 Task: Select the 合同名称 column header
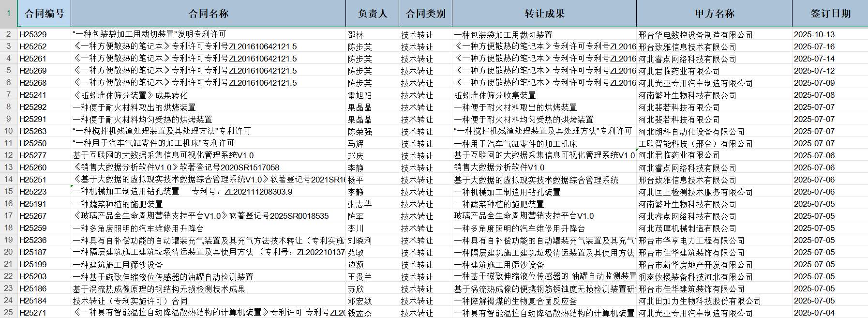pos(209,14)
